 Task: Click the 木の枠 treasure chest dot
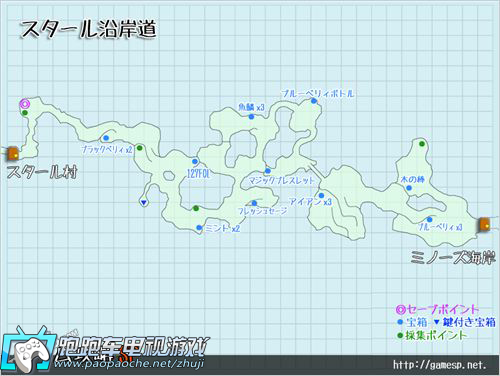pyautogui.click(x=409, y=188)
